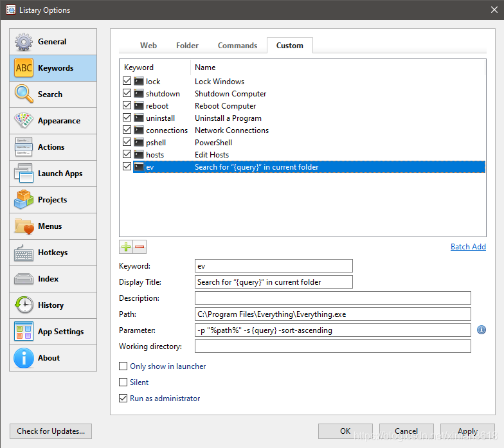The width and height of the screenshot is (504, 448).
Task: Enable the Silent checkbox
Action: click(x=123, y=382)
